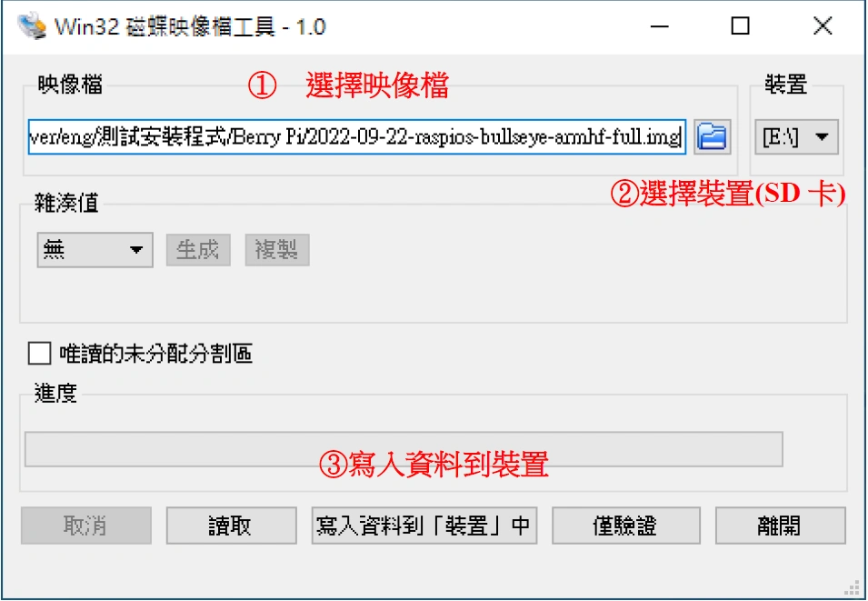The width and height of the screenshot is (868, 601).
Task: Click the 生成 hash button
Action: point(198,250)
